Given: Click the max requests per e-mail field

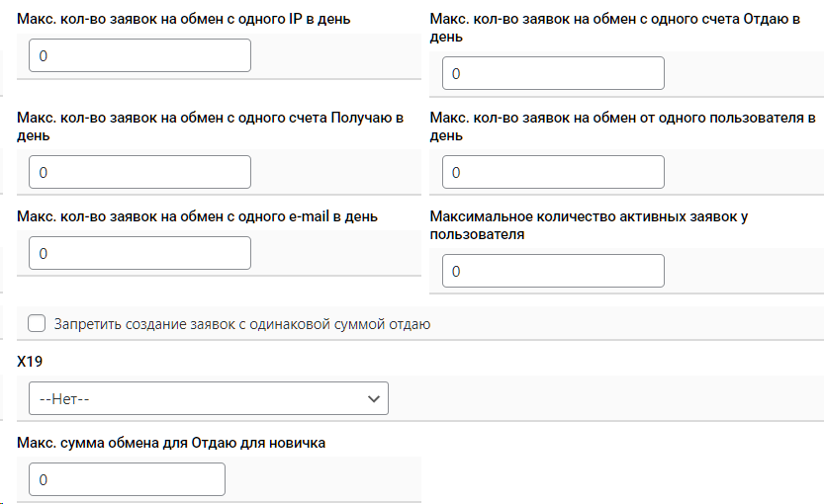Looking at the screenshot, I should [x=139, y=254].
